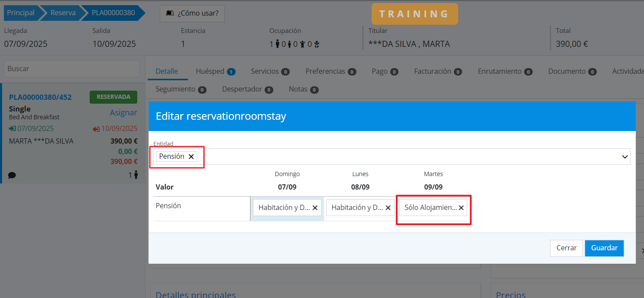Click the comment bubble icon on reservation card

point(12,175)
